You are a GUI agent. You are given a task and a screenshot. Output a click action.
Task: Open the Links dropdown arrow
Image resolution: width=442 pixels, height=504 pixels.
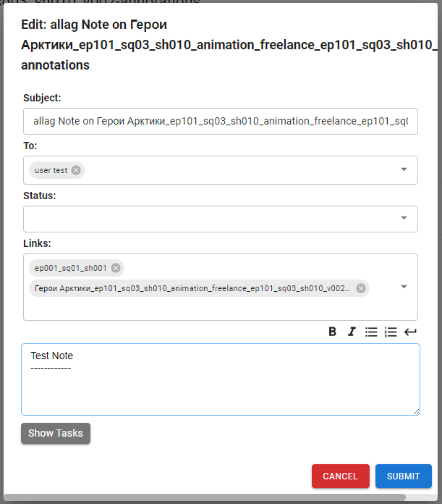tap(404, 287)
